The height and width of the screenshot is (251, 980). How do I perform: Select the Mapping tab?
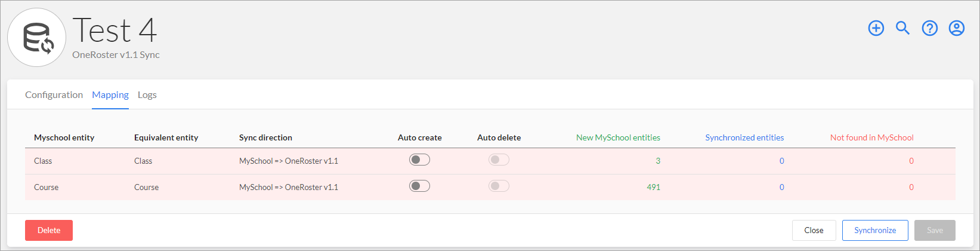tap(110, 95)
